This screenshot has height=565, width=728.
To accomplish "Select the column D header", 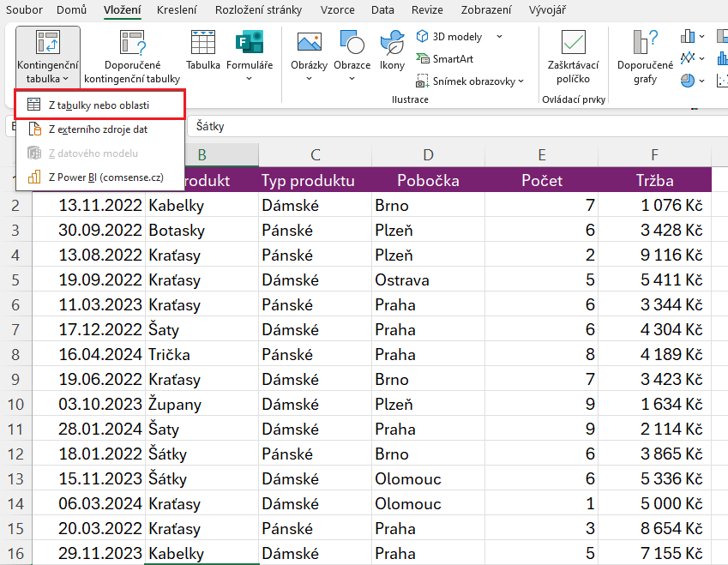I will point(428,155).
